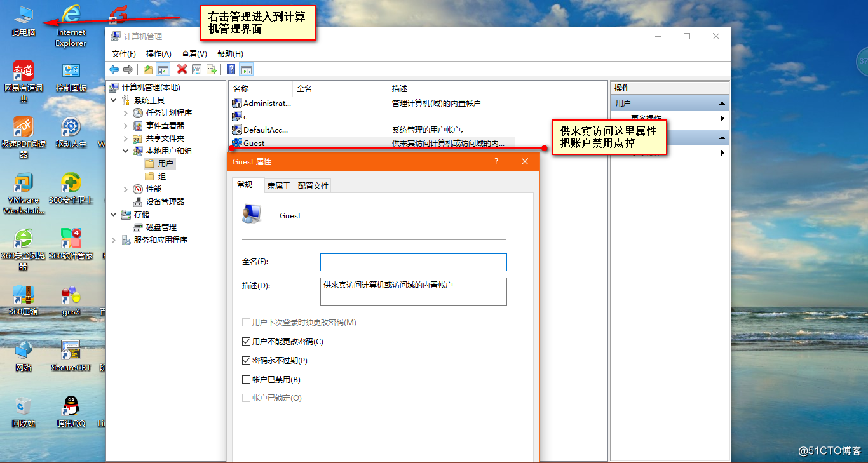Open 360安全卫士 desktop icon
The width and height of the screenshot is (868, 463).
tap(71, 189)
